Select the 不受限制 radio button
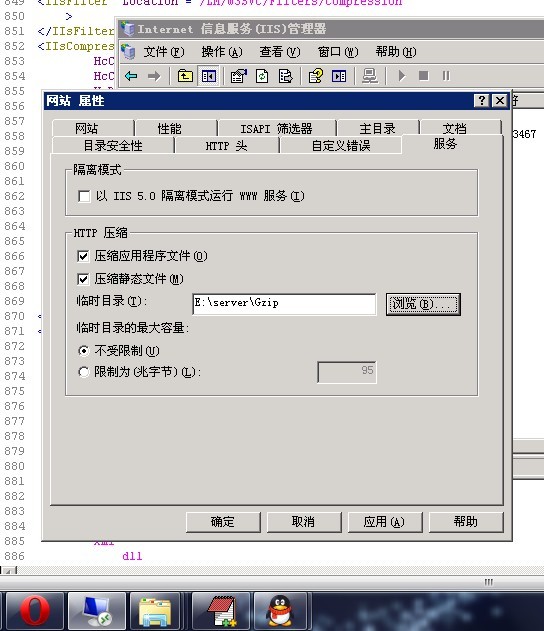This screenshot has width=544, height=631. point(83,351)
